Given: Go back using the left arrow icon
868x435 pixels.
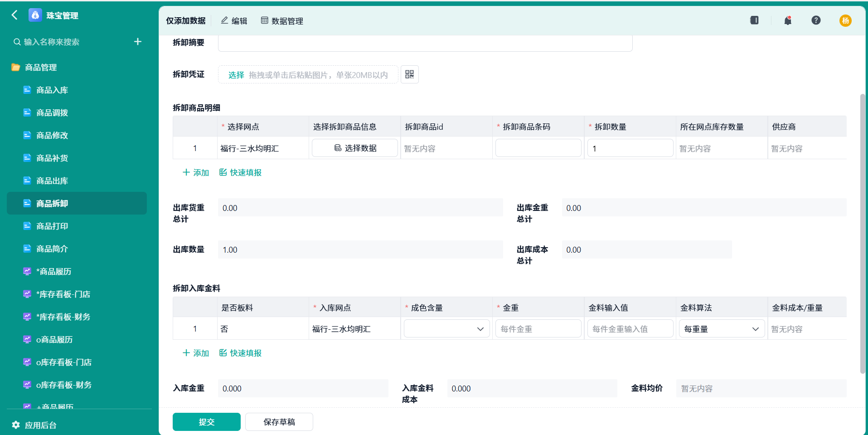Looking at the screenshot, I should point(15,15).
